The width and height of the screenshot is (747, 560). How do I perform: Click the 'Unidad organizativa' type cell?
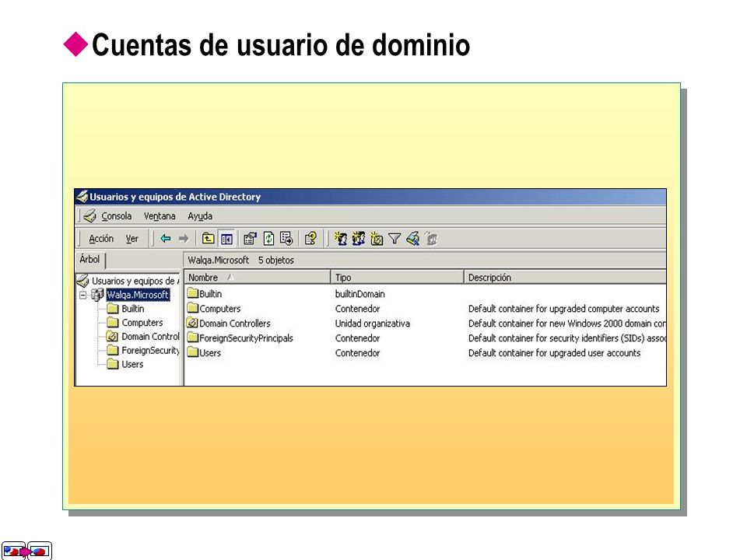click(x=372, y=324)
